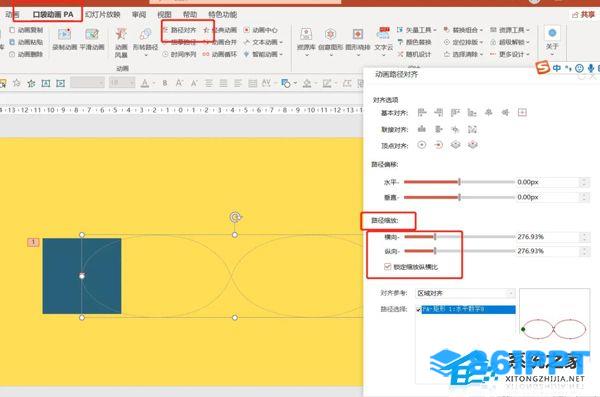Click 路径对齐 path align tool
Screen dimensions: 600x397
click(180, 30)
